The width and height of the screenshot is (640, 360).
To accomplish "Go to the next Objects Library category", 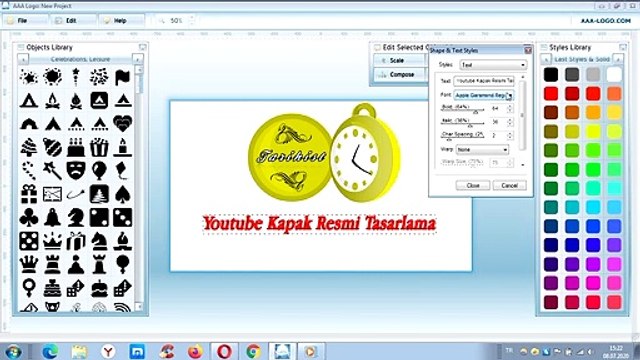I will [x=138, y=60].
